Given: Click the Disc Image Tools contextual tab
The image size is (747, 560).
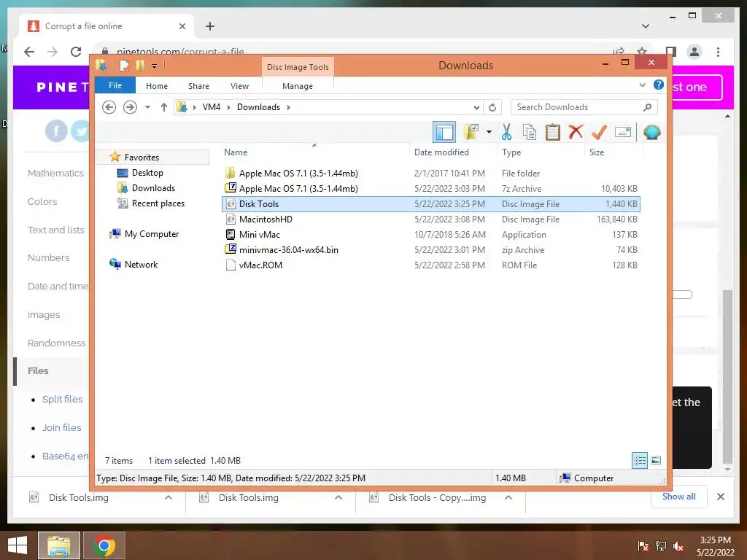Looking at the screenshot, I should 298,67.
